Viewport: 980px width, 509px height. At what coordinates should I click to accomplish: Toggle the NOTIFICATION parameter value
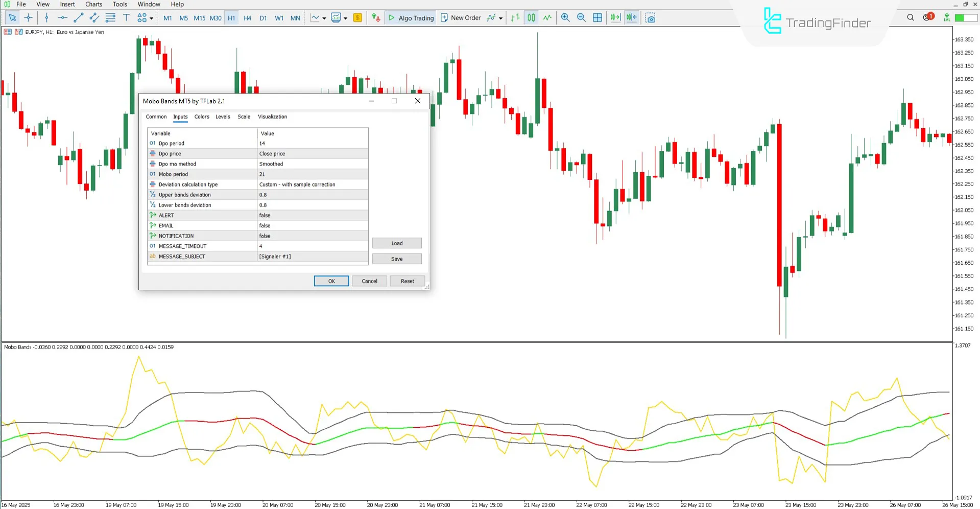(x=312, y=236)
